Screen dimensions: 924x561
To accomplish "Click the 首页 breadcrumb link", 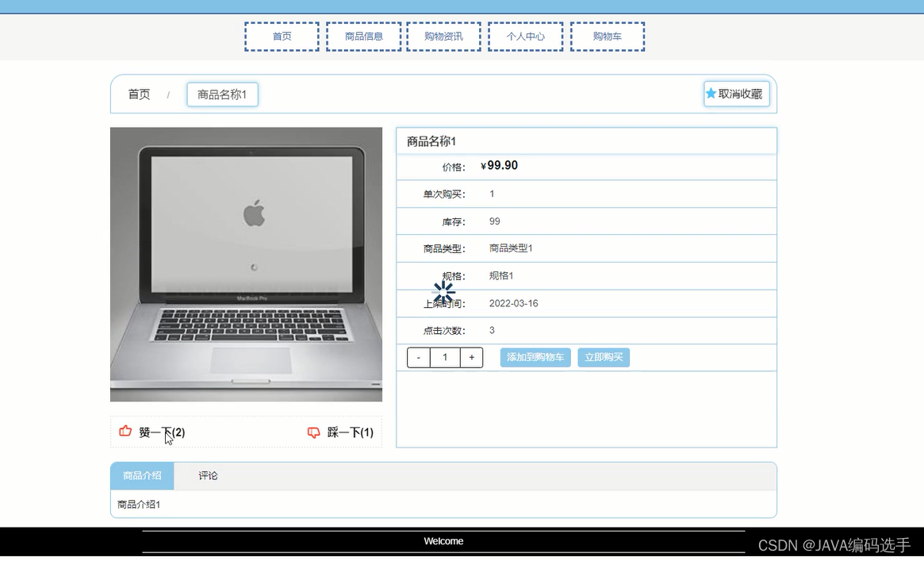I will (139, 94).
